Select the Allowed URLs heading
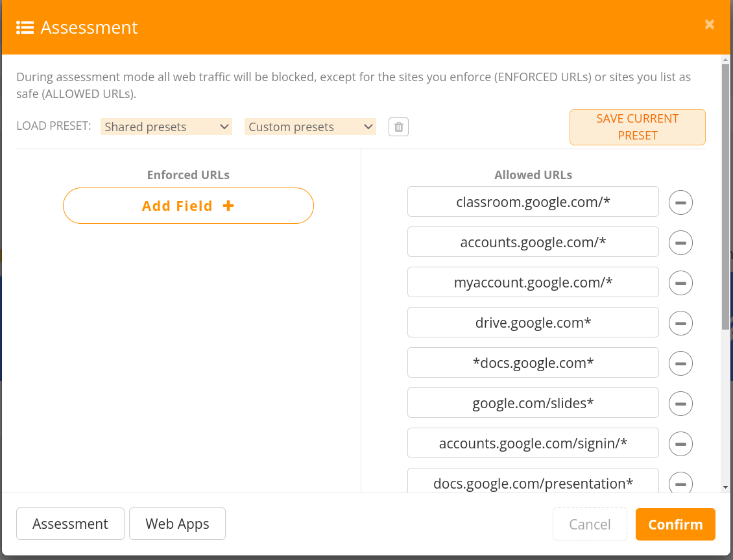 click(x=533, y=175)
